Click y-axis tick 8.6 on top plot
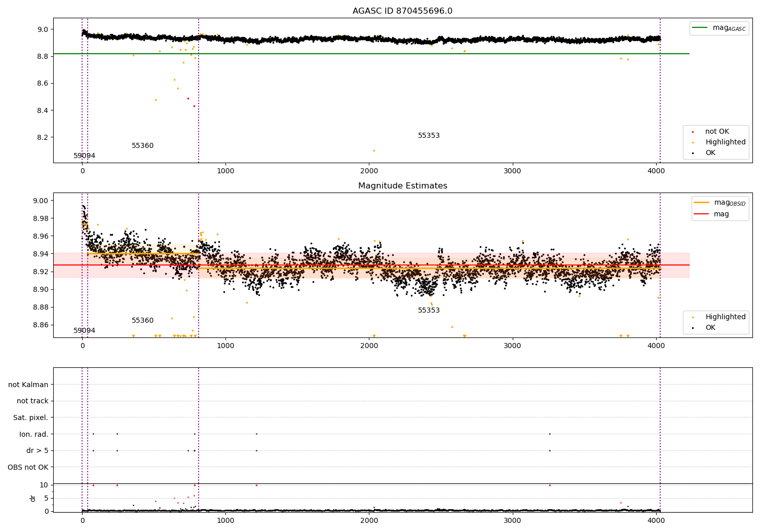 43,84
